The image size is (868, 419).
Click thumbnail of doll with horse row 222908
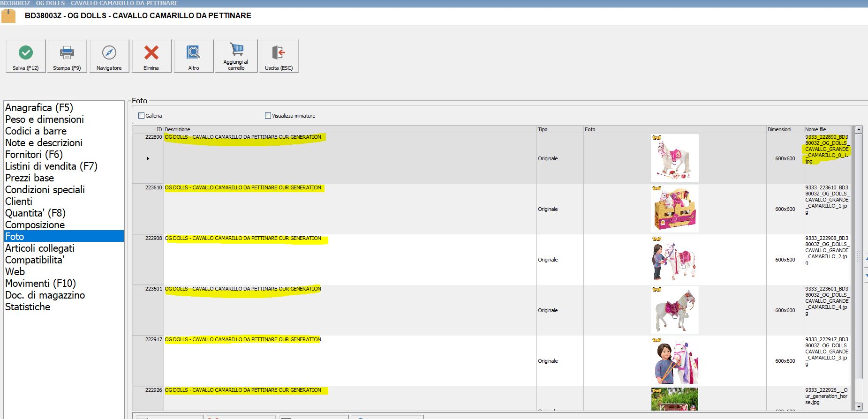(x=674, y=259)
